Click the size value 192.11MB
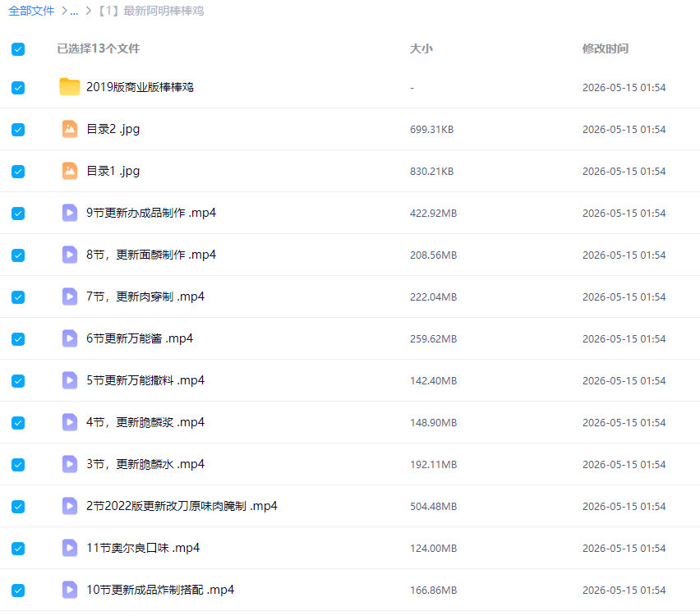 [434, 465]
